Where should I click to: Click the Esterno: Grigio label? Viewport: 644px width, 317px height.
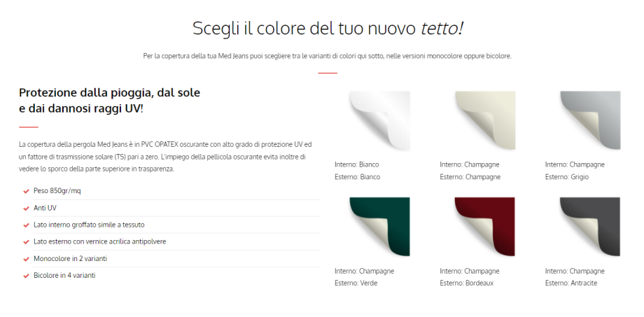click(567, 177)
